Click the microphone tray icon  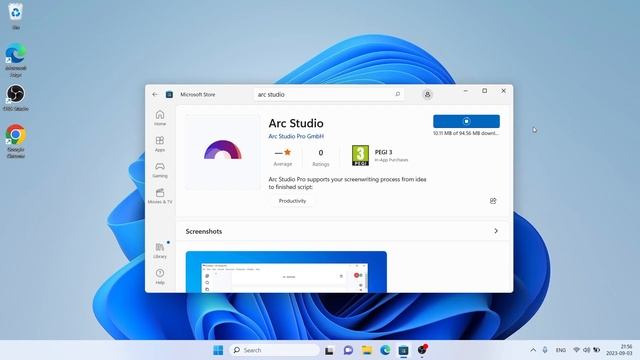(x=545, y=350)
